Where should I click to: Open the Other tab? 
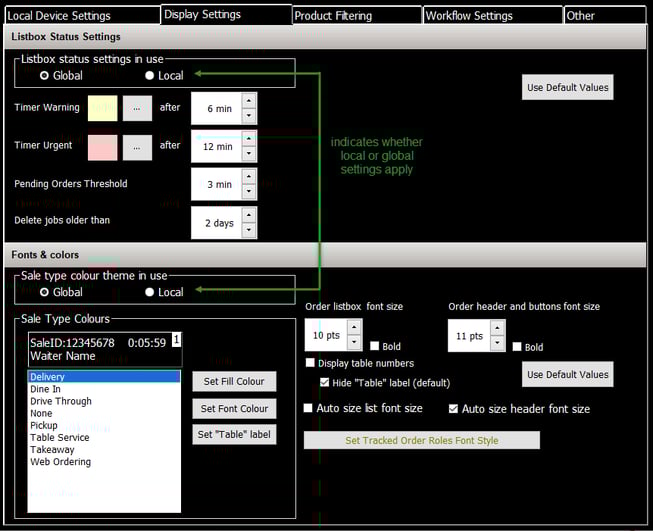[x=605, y=16]
